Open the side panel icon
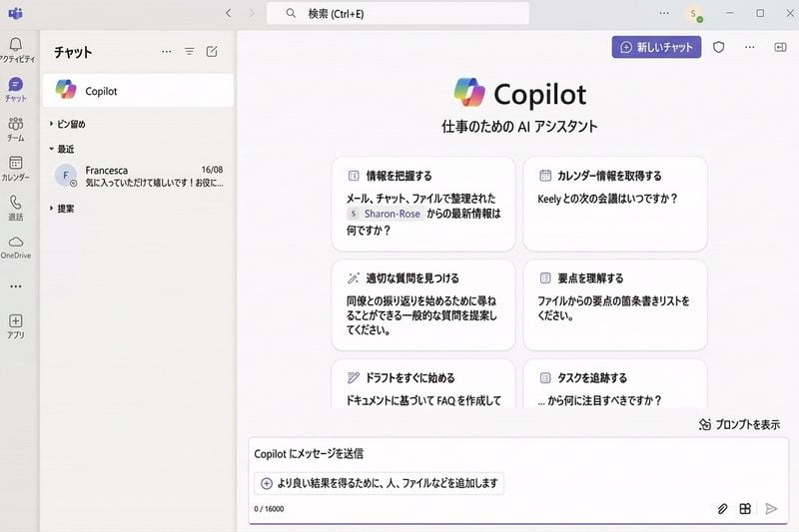 (x=780, y=47)
